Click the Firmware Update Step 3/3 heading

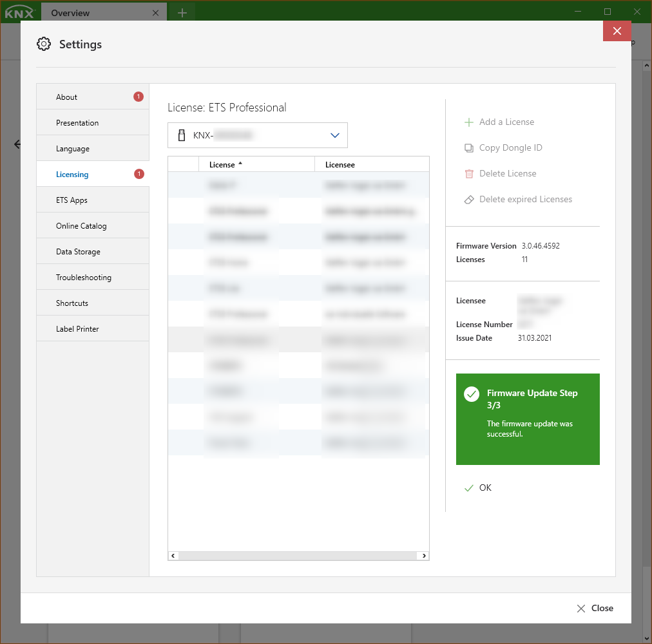coord(532,399)
